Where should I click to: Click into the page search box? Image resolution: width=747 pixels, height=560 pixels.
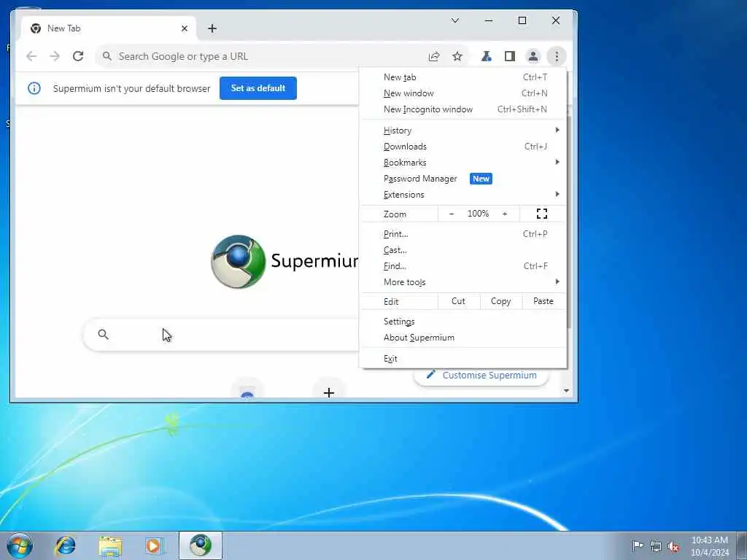(x=222, y=335)
